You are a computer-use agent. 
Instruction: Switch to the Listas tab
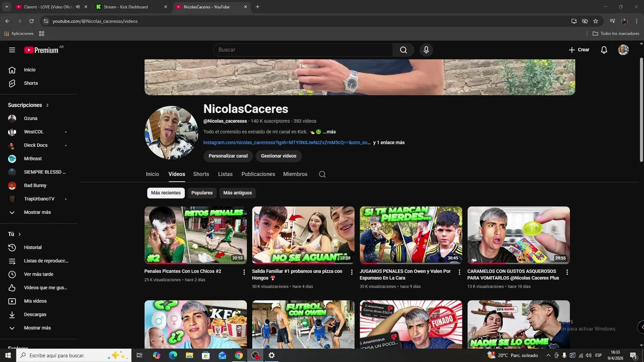point(225,174)
